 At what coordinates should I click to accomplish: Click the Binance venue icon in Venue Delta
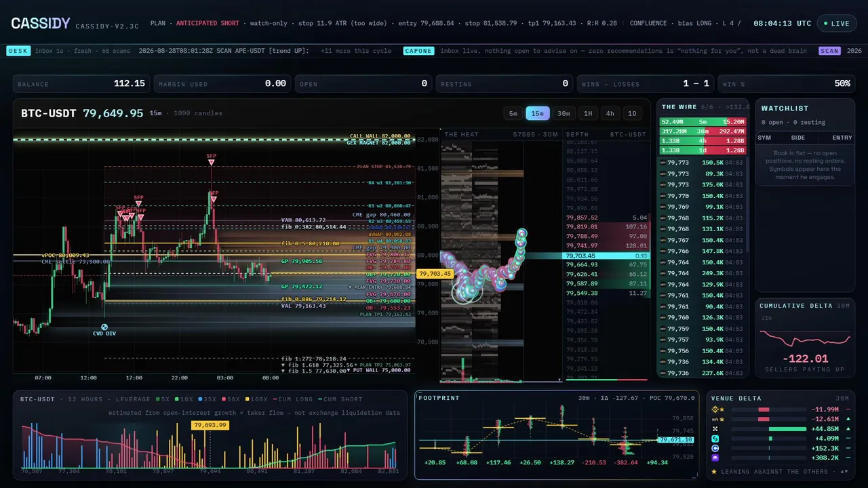click(x=715, y=409)
